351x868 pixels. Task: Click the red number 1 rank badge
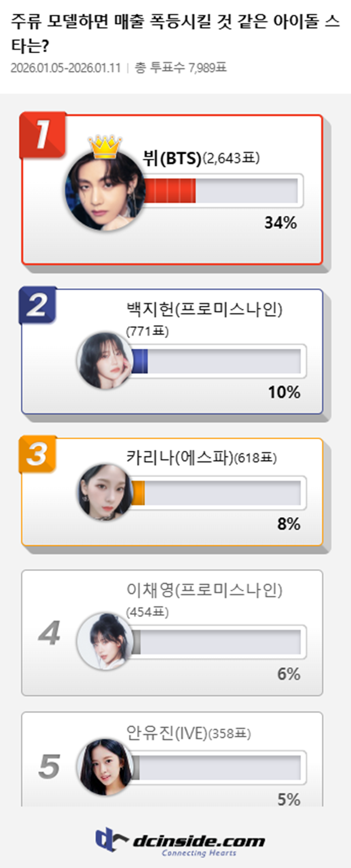pyautogui.click(x=42, y=135)
